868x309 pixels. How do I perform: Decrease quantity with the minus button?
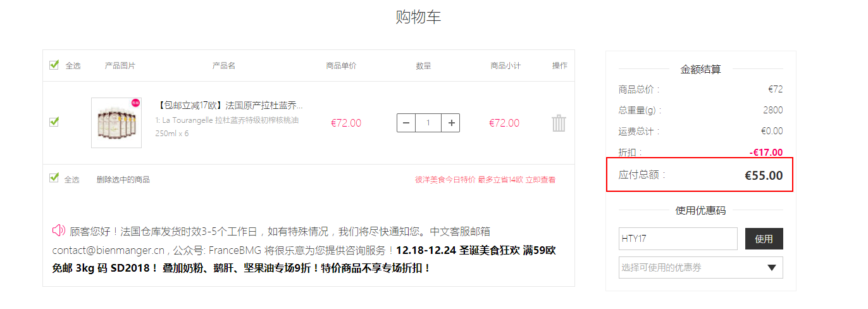click(406, 123)
